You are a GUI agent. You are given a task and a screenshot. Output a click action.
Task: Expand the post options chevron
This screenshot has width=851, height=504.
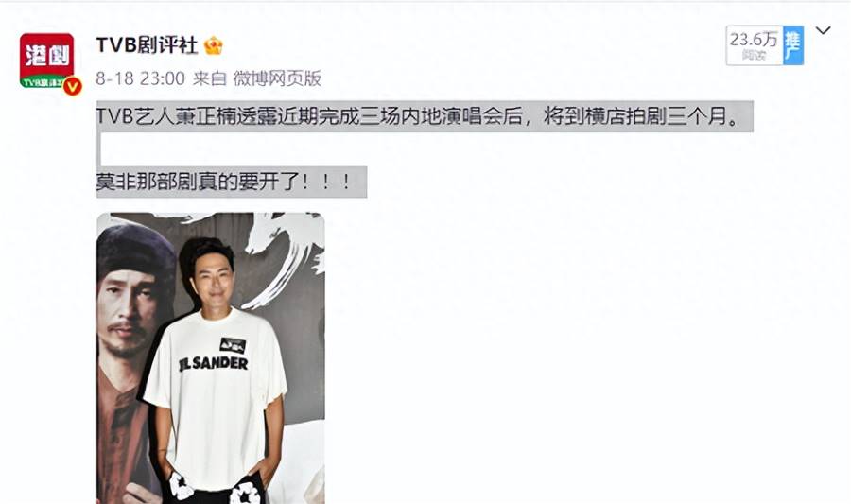(x=823, y=31)
